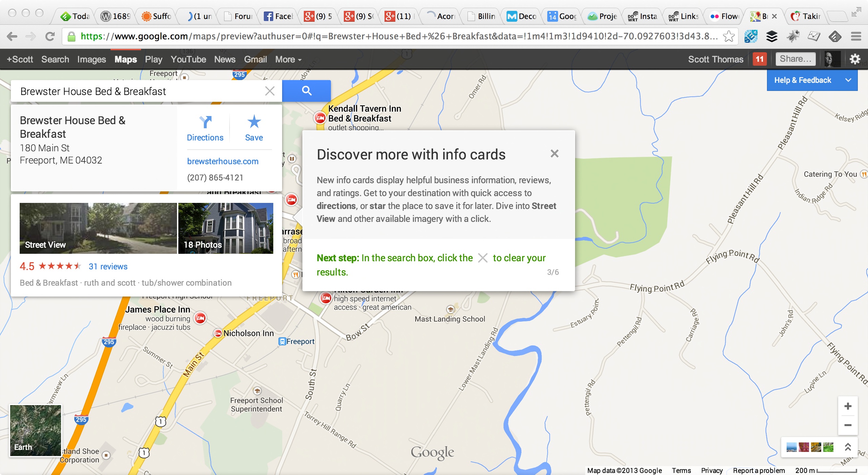The height and width of the screenshot is (475, 868).
Task: Bookmark this page with the star
Action: tap(728, 36)
